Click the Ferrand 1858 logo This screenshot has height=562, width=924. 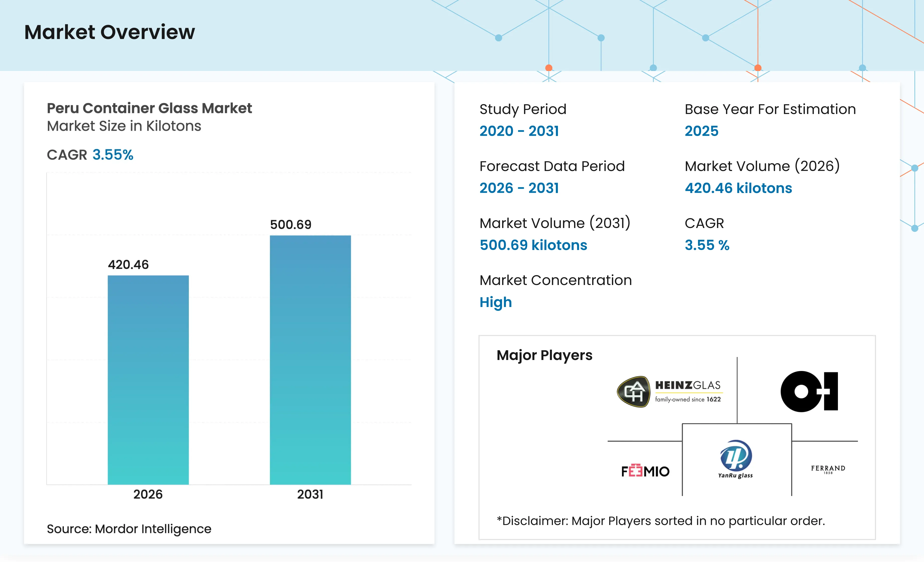(x=828, y=469)
